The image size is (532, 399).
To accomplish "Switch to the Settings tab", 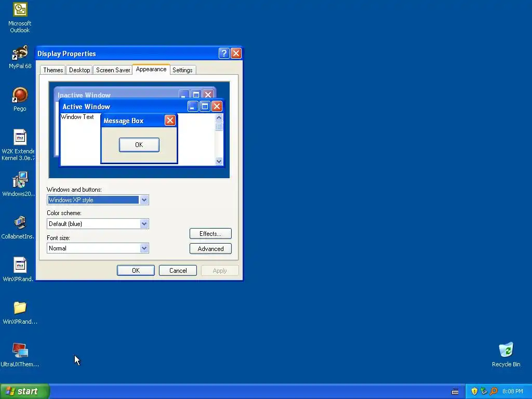I will (182, 70).
